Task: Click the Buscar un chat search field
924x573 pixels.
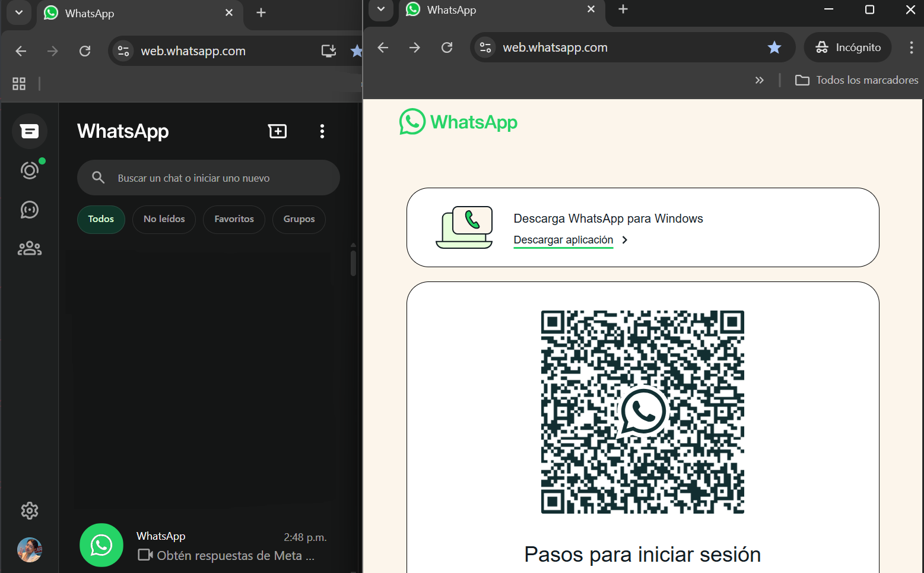Action: pyautogui.click(x=208, y=178)
